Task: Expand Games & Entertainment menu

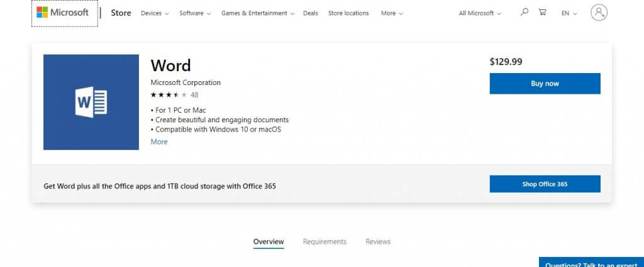Action: (258, 13)
